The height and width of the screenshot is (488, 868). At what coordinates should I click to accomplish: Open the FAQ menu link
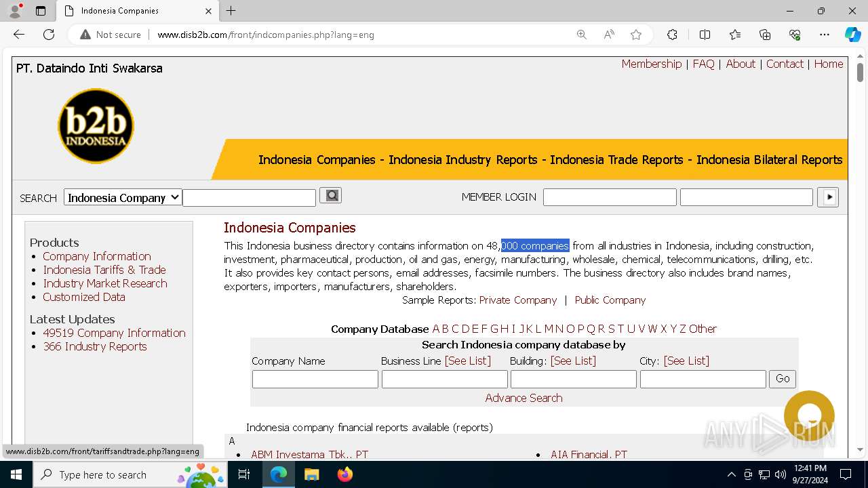point(703,64)
